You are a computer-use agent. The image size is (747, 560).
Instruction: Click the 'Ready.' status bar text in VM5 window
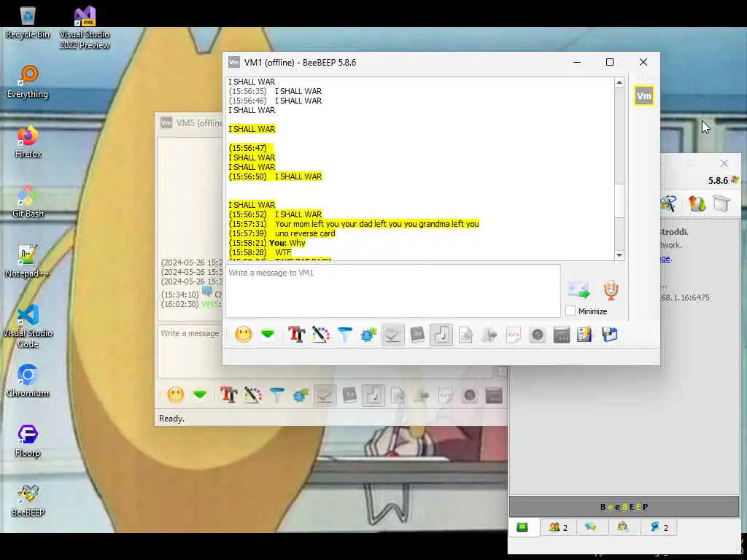click(x=171, y=419)
